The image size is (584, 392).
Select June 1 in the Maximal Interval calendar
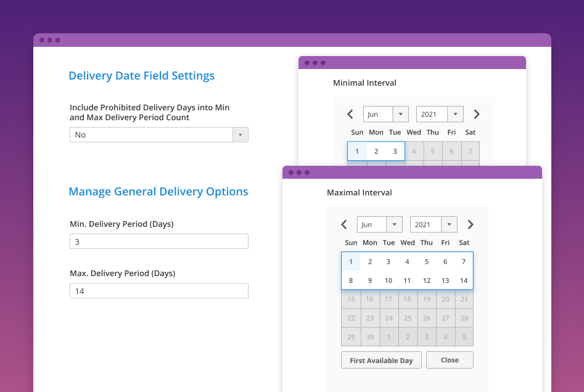(x=350, y=261)
